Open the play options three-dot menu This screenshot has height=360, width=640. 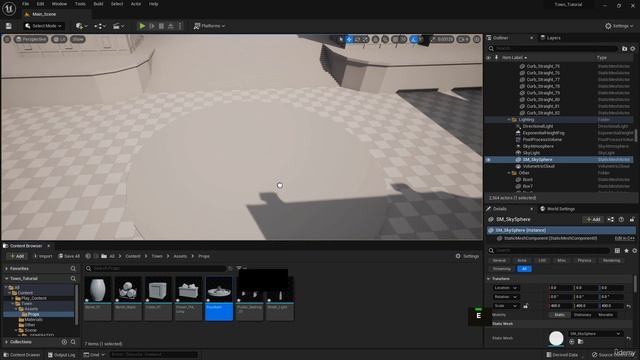pos(180,26)
